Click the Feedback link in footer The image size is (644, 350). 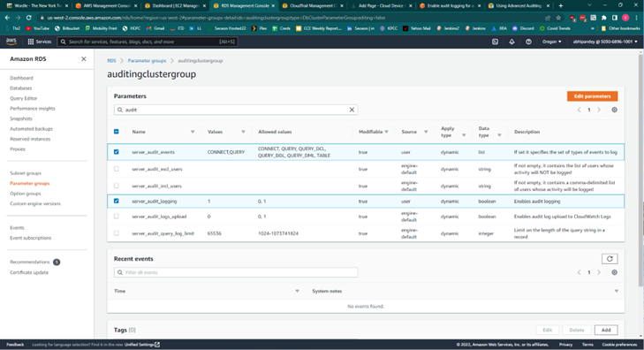pos(15,345)
